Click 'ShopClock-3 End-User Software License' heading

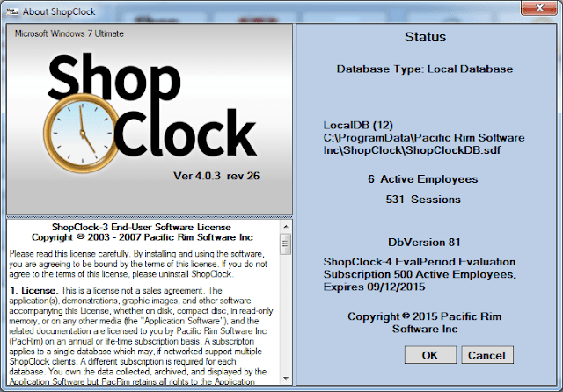coord(141,227)
